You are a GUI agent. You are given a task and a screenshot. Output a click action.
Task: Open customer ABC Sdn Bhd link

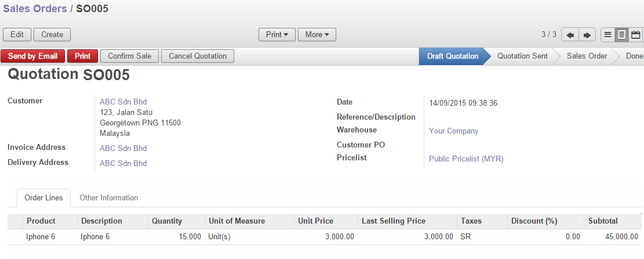tap(123, 102)
